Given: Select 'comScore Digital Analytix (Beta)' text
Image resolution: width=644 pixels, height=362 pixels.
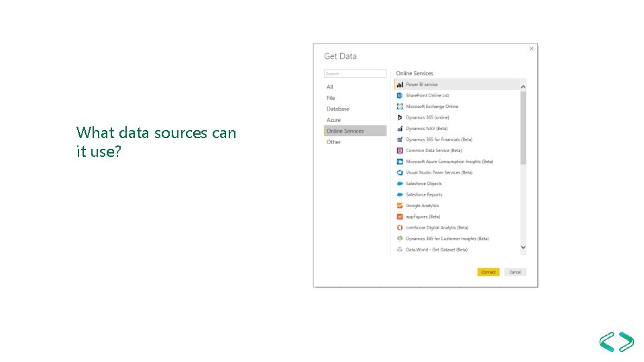Looking at the screenshot, I should (437, 228).
